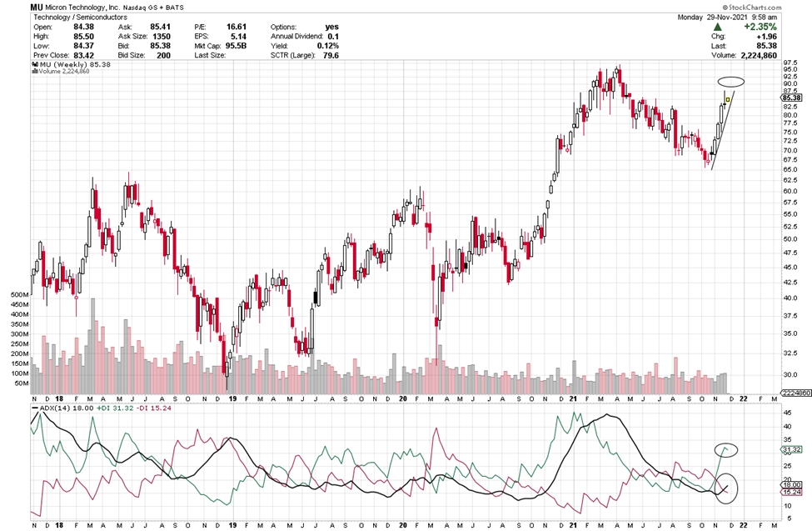Select the +2.35% percent change figure
This screenshot has height=531, width=812.
tap(760, 27)
